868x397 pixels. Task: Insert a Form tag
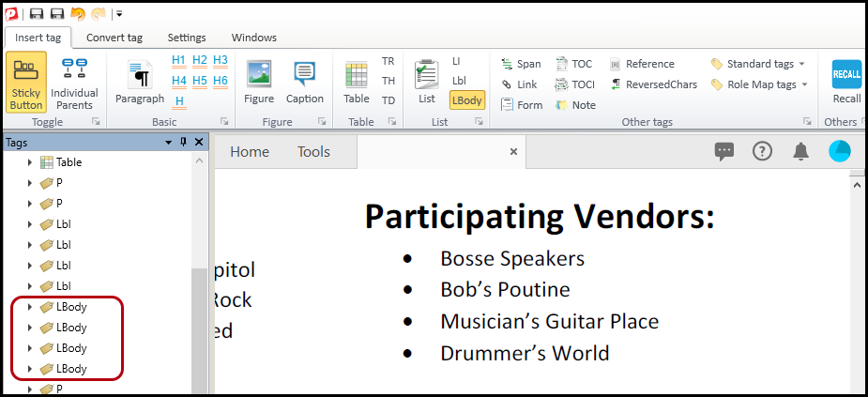pos(522,105)
